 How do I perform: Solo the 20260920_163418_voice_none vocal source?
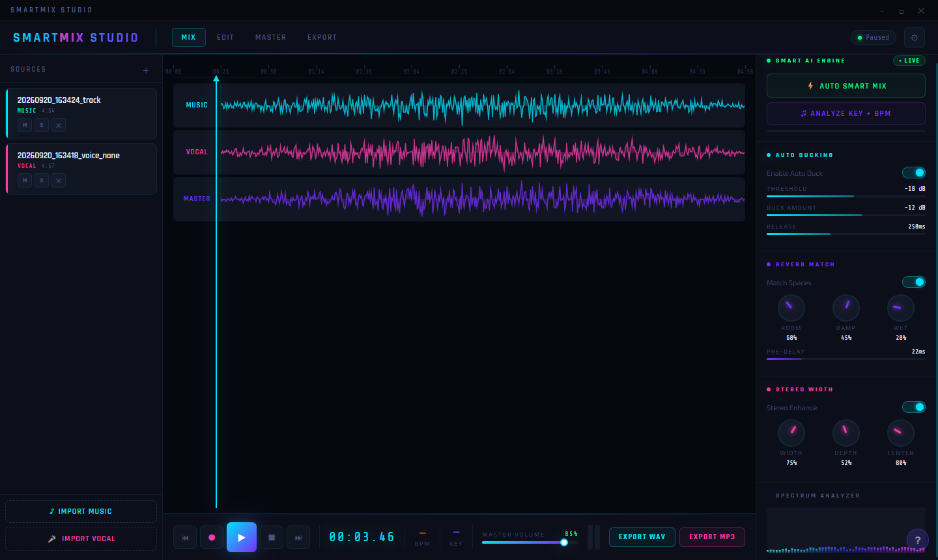click(42, 180)
